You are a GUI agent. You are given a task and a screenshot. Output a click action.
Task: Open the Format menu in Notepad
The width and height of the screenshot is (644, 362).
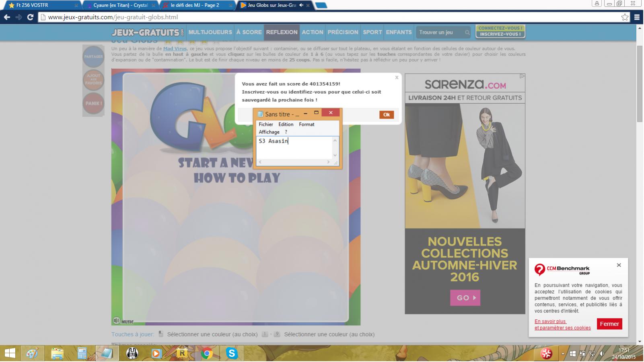[x=307, y=125]
